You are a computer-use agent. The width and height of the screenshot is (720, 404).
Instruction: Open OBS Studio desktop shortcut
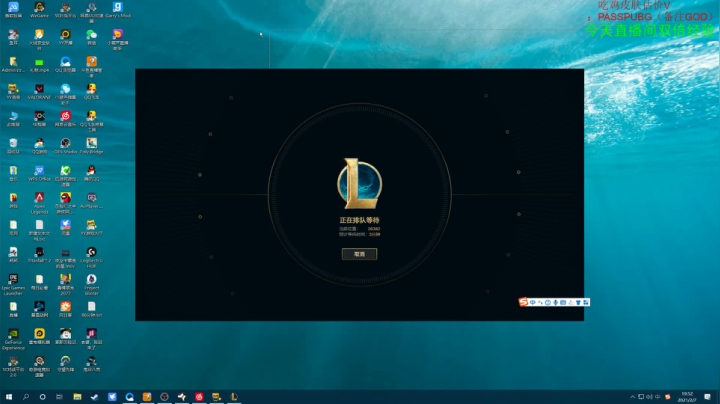tap(65, 146)
